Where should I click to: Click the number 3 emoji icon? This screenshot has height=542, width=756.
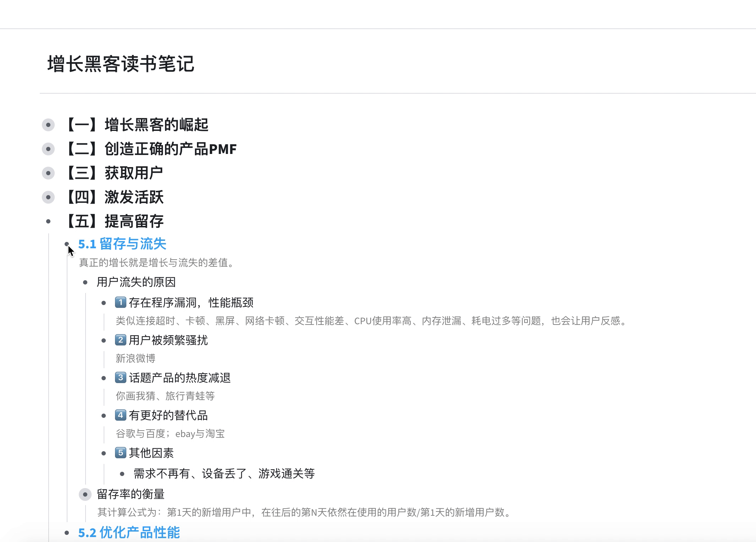[121, 378]
